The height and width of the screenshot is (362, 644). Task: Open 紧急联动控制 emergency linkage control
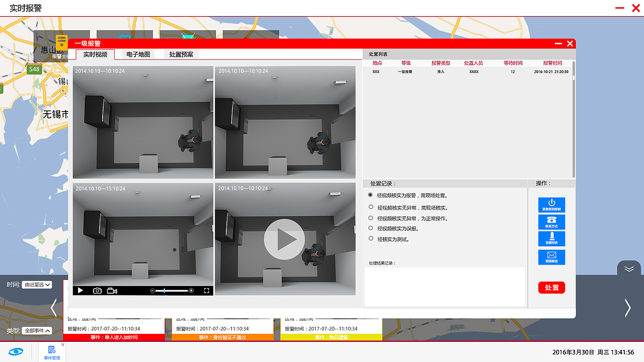tap(551, 205)
